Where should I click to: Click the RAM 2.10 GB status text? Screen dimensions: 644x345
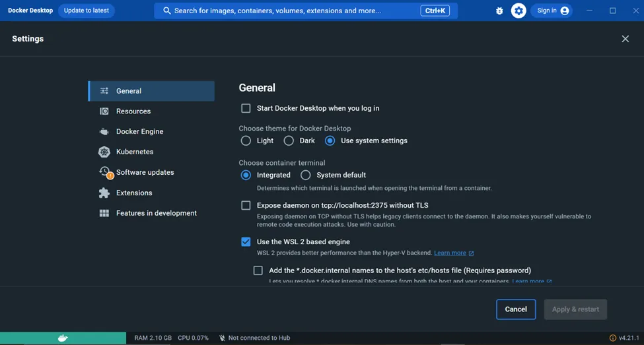coord(153,338)
